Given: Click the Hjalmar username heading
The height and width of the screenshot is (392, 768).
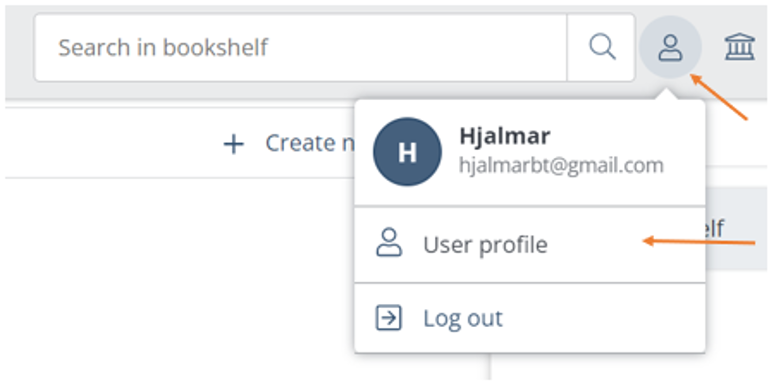Looking at the screenshot, I should [x=504, y=136].
